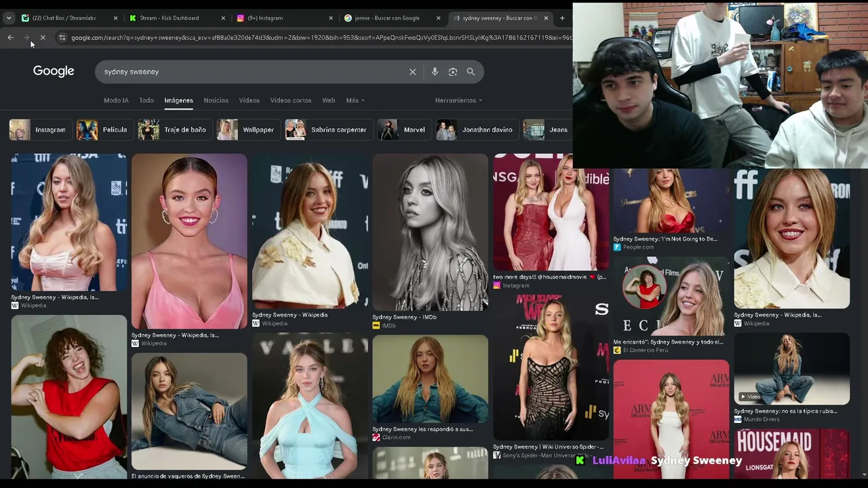Close the Stream - Kick Dashboard tab

click(223, 18)
